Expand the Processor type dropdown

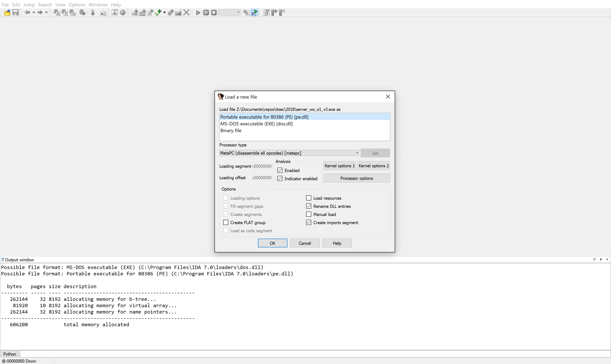coord(356,153)
